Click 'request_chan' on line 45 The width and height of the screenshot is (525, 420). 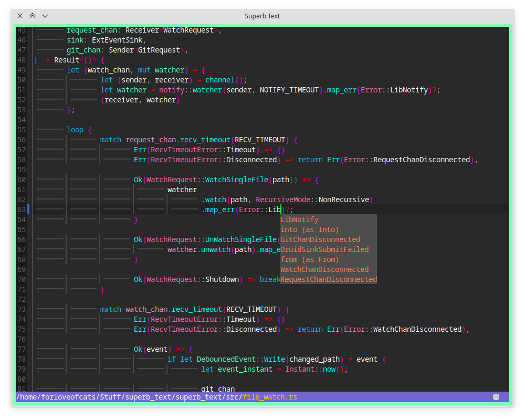click(92, 30)
